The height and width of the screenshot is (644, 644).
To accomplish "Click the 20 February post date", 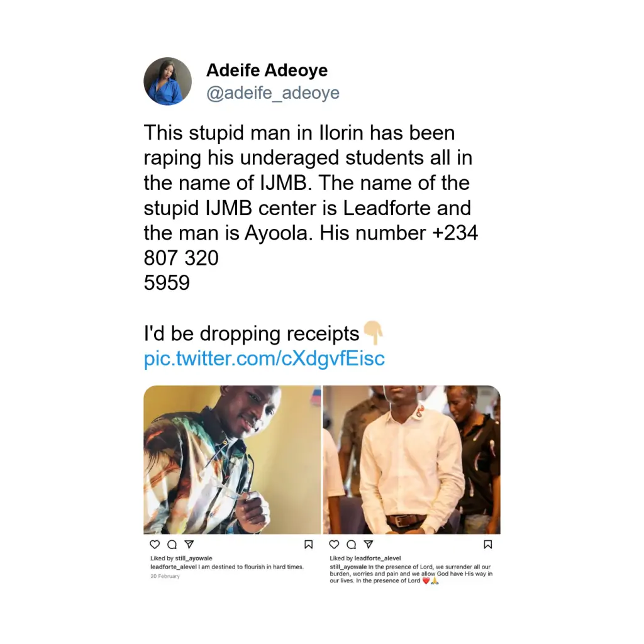I will 165,576.
